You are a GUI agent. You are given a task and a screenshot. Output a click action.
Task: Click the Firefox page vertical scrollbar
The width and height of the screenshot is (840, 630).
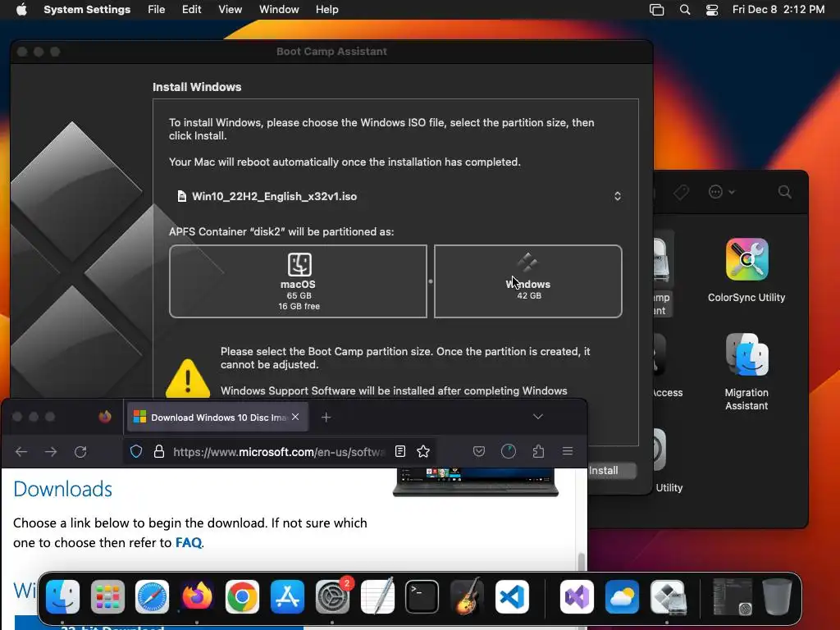pos(582,563)
